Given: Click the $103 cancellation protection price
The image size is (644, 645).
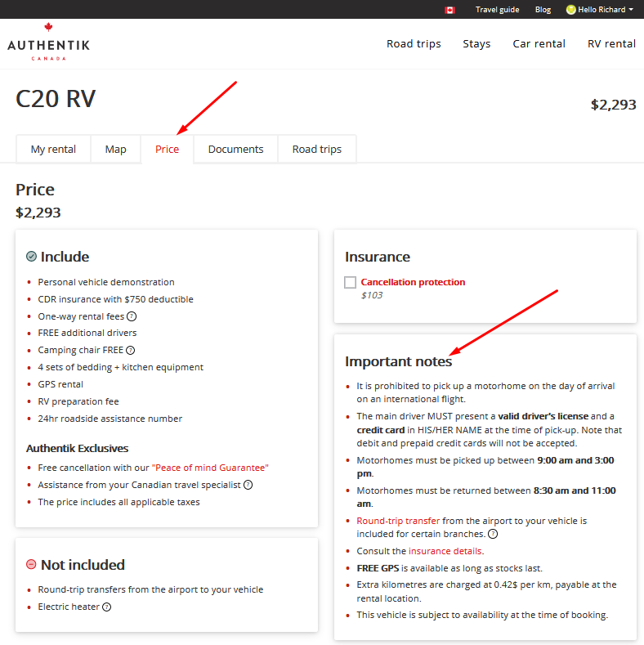Looking at the screenshot, I should 372,295.
